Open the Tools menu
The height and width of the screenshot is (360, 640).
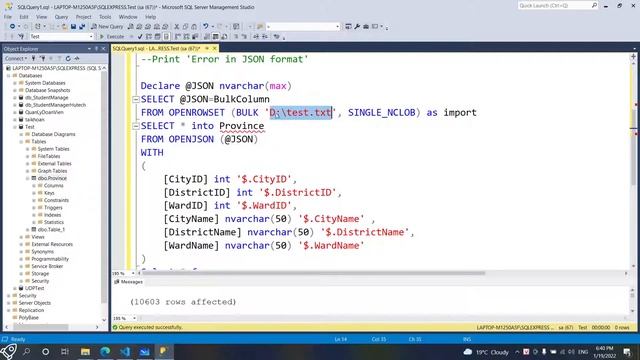pyautogui.click(x=105, y=17)
